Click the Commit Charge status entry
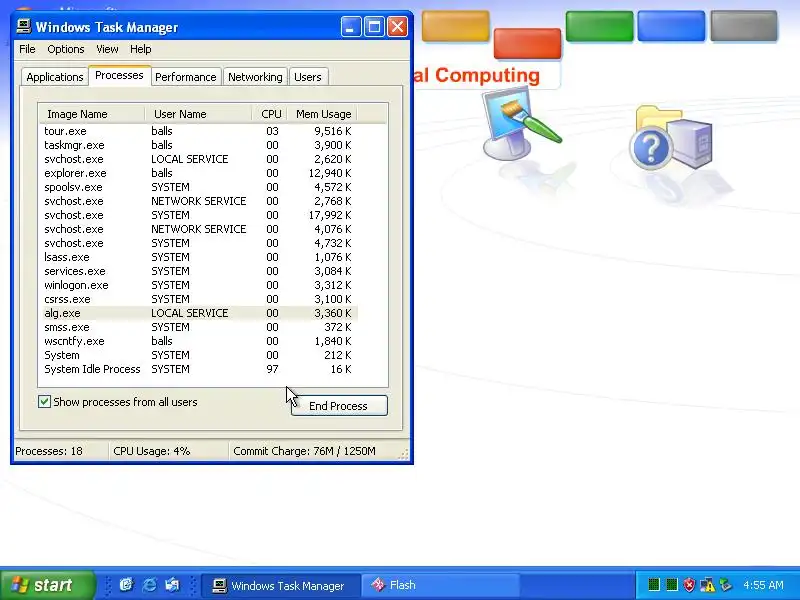Viewport: 800px width, 600px height. [x=314, y=451]
